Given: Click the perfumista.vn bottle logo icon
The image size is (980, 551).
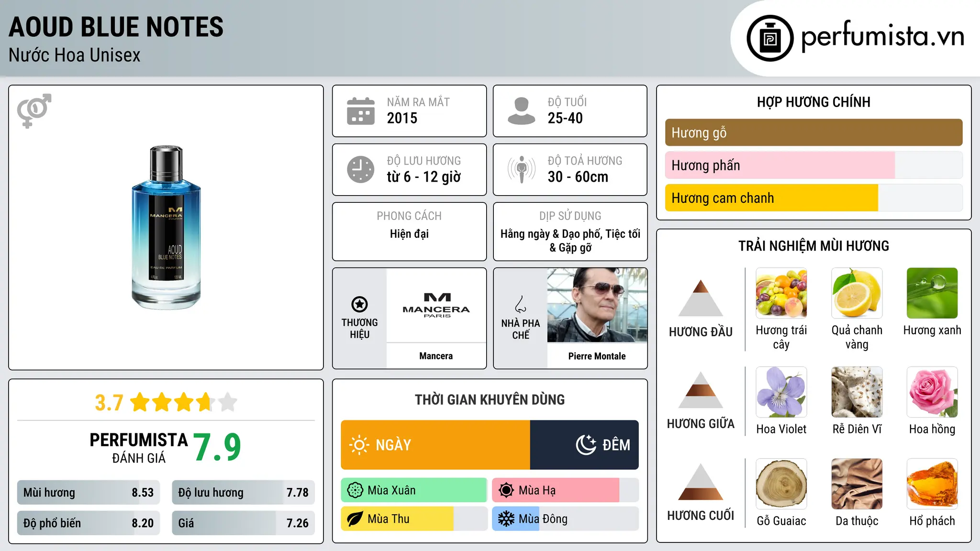Looking at the screenshot, I should 770,38.
